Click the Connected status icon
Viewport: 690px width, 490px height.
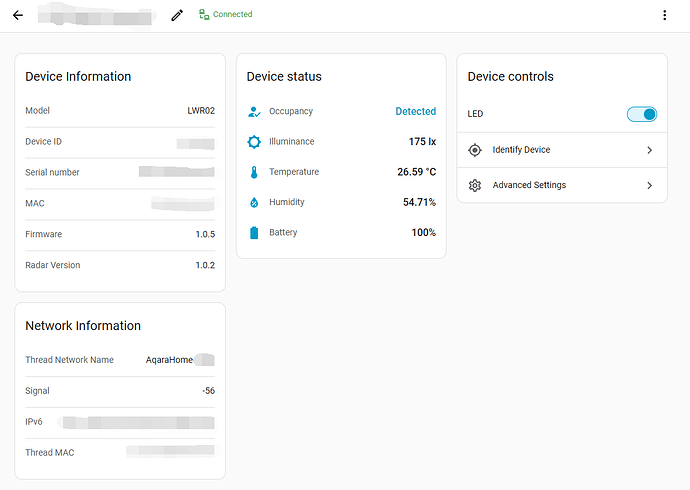(204, 15)
